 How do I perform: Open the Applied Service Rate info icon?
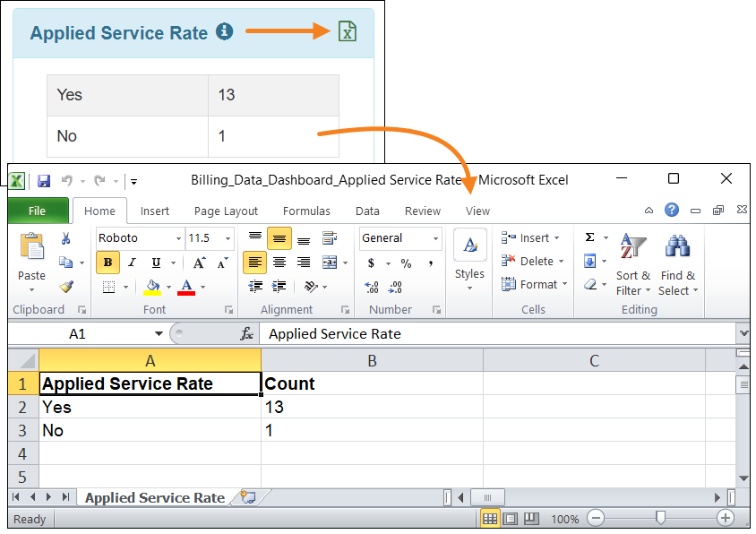tap(224, 32)
